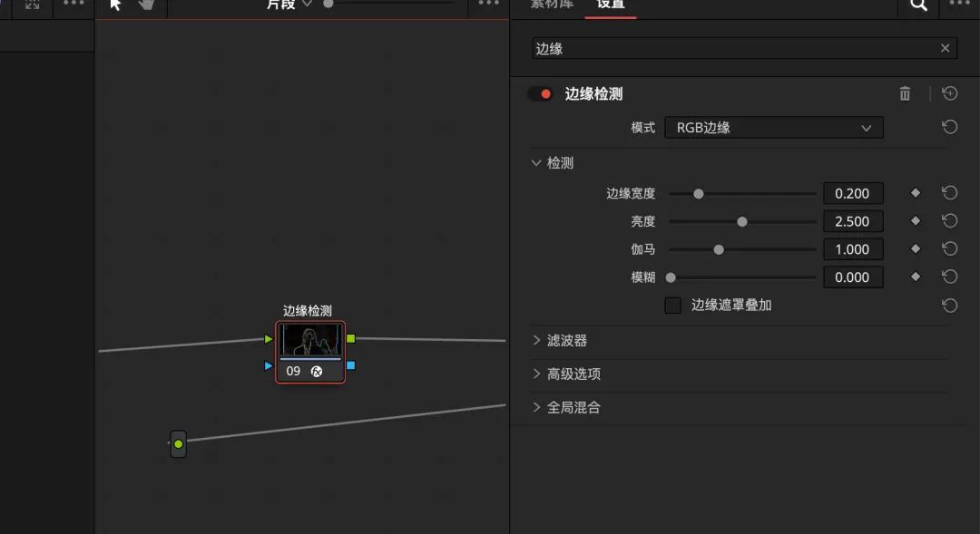The image size is (980, 534).
Task: Click the 模糊 value field 0.000
Action: [853, 277]
